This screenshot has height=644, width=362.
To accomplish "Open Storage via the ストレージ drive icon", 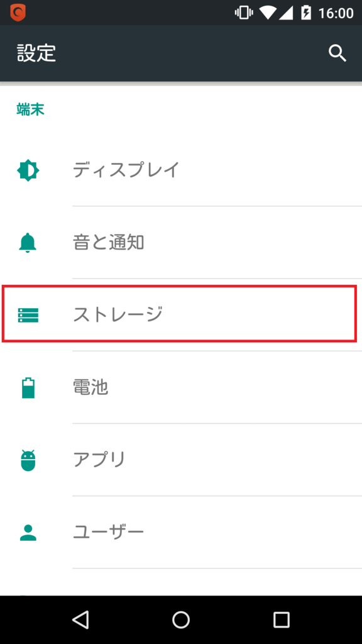I will 28,314.
